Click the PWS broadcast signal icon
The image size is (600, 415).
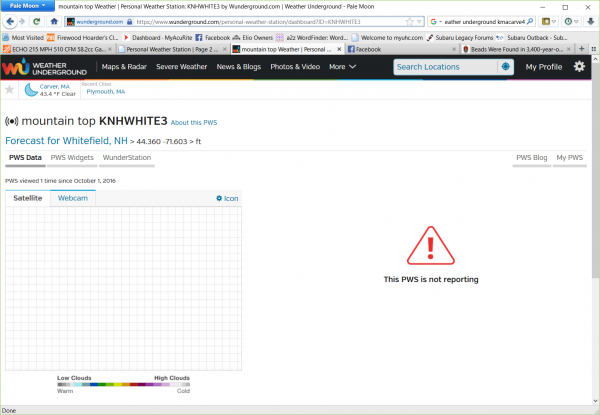coord(11,121)
